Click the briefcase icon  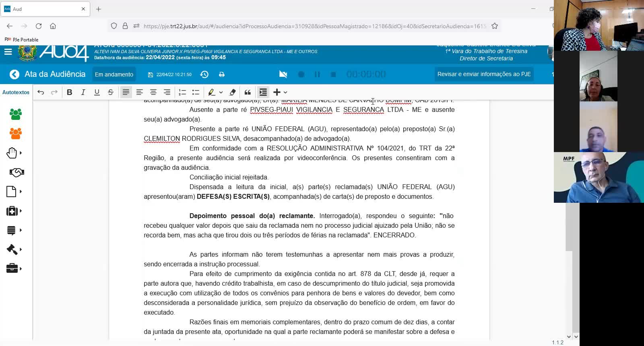(12, 268)
